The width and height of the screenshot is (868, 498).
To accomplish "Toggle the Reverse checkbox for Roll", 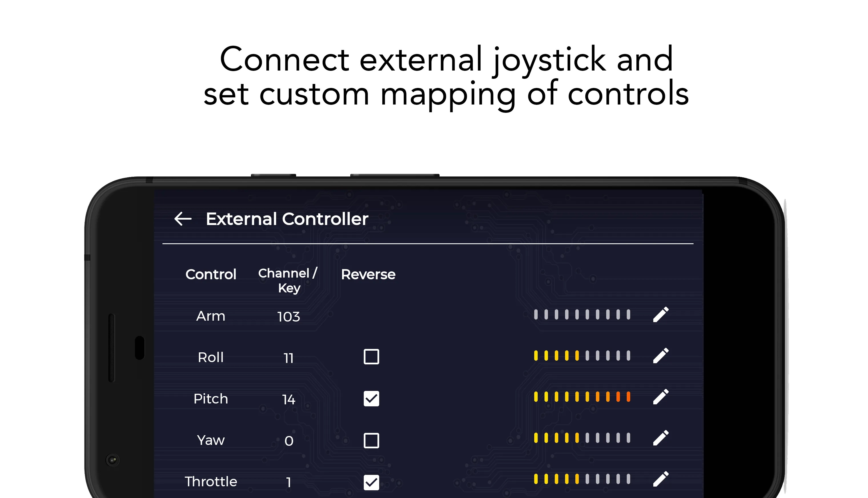I will (371, 356).
